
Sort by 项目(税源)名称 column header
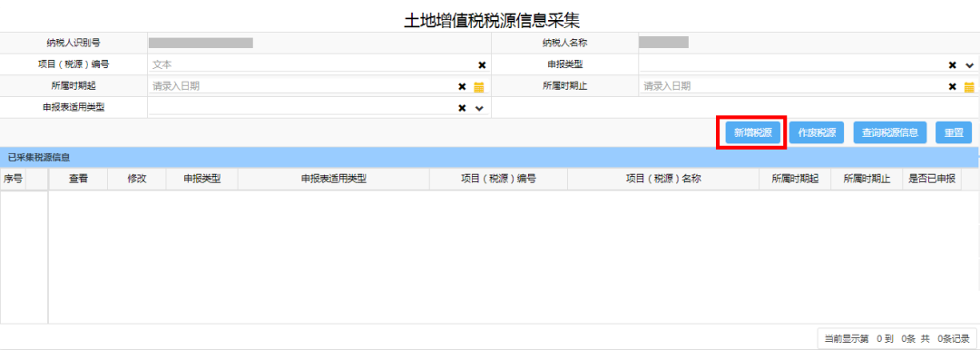(x=663, y=179)
